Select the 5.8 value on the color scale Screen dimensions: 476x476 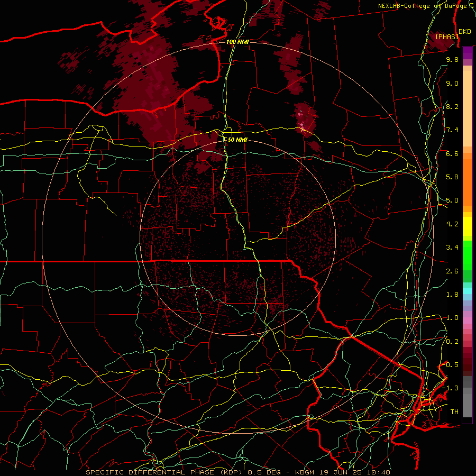[x=452, y=177]
